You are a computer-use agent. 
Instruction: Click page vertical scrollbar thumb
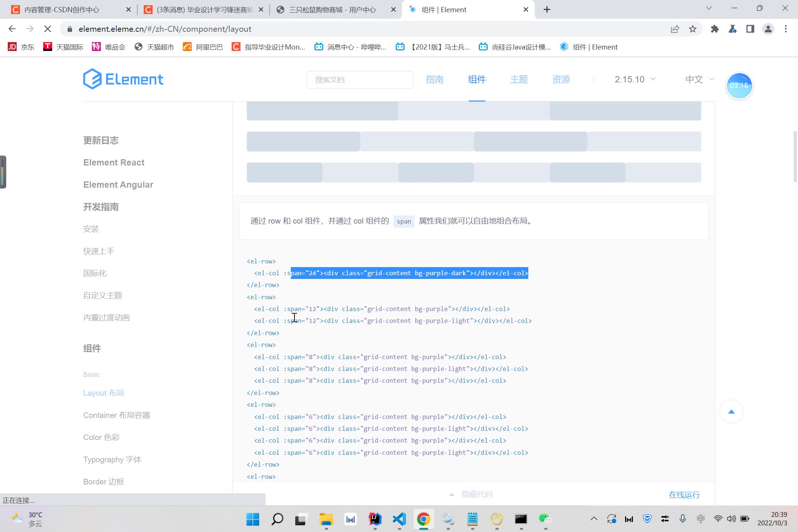tap(795, 156)
